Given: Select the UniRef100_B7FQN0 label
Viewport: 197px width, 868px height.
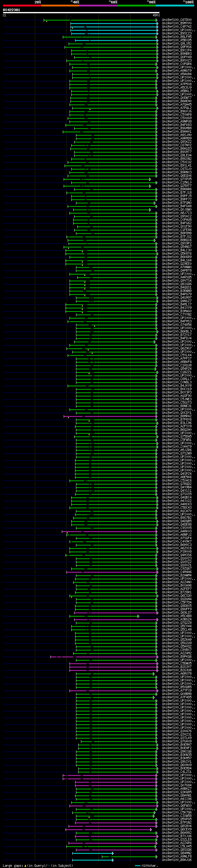Looking at the screenshot, I should [x=176, y=203].
